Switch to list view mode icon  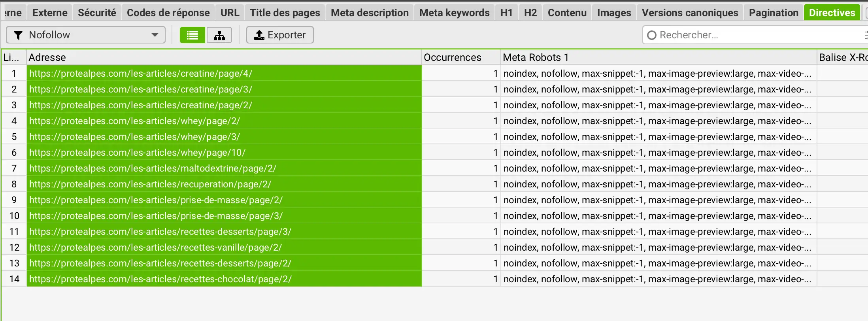tap(192, 35)
